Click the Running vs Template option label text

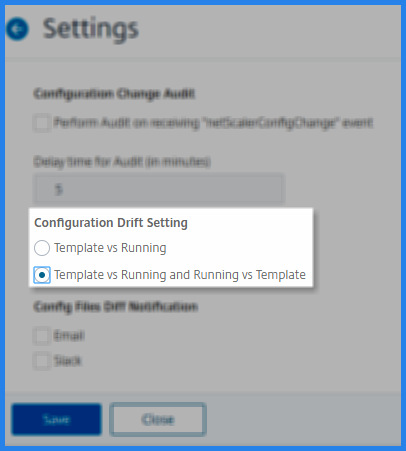pyautogui.click(x=180, y=275)
